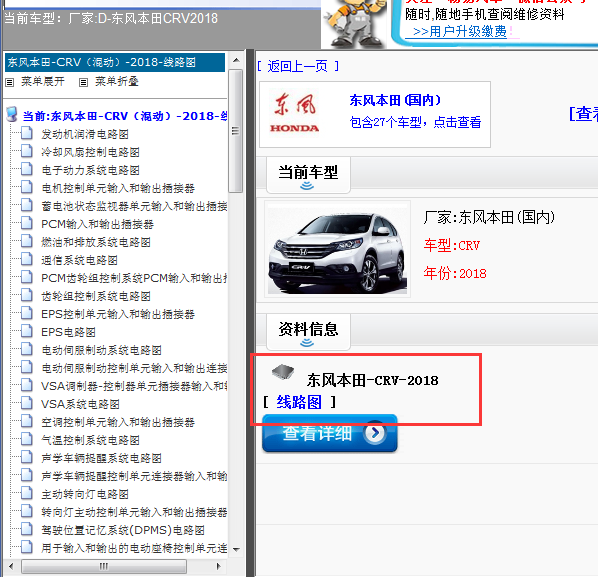Click 包含27个车型，点击查看 link
The width and height of the screenshot is (598, 577).
click(415, 122)
